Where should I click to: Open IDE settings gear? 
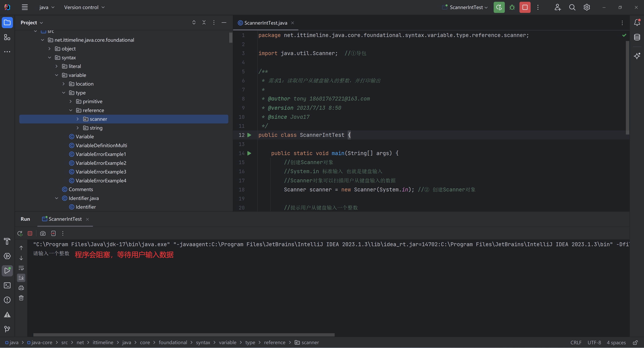point(587,7)
